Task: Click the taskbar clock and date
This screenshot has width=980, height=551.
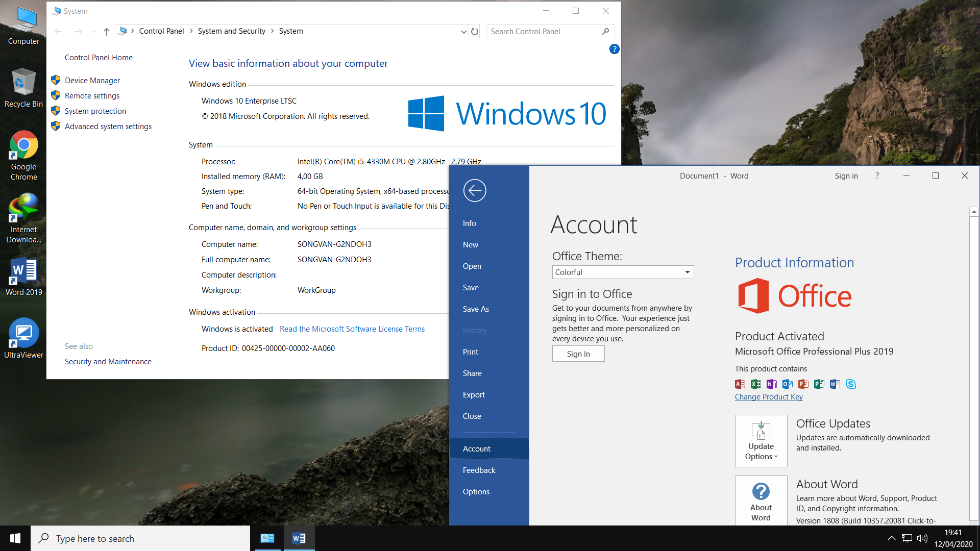Action: (x=953, y=538)
